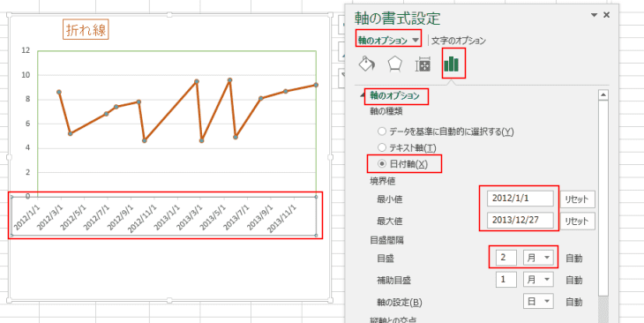Open the Effects pentagon tab
Screen dimensions: 644x323
(394, 64)
